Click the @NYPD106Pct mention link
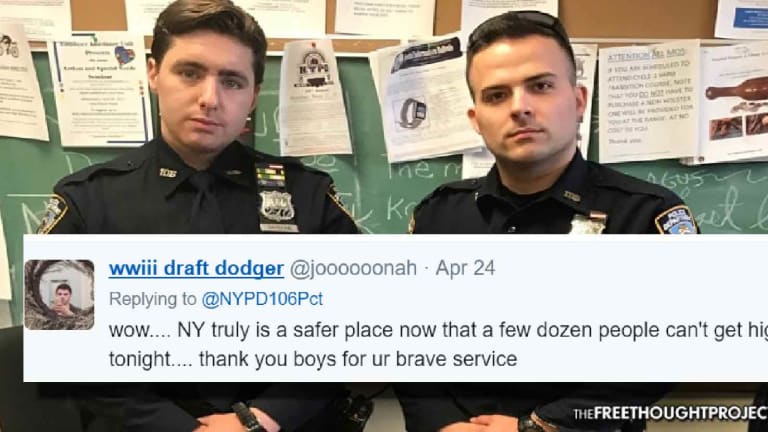768x432 pixels. [262, 299]
